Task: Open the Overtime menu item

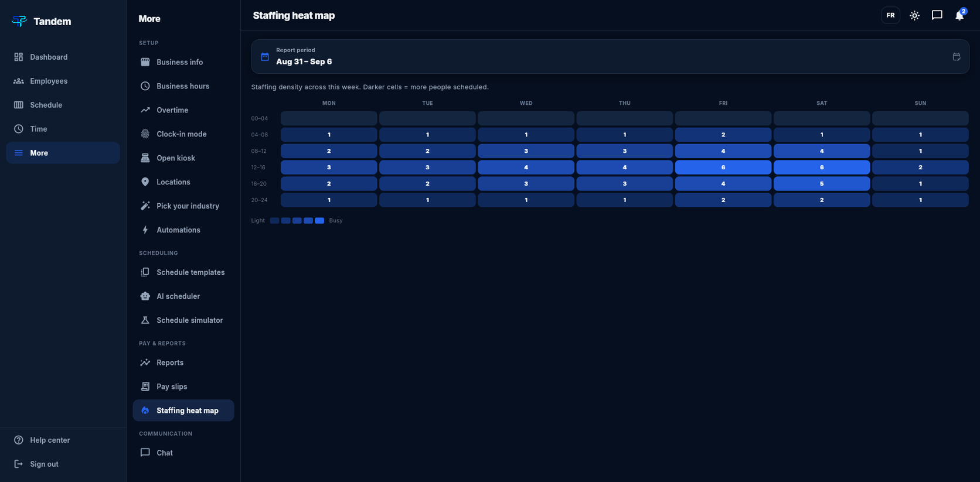Action: (183, 110)
